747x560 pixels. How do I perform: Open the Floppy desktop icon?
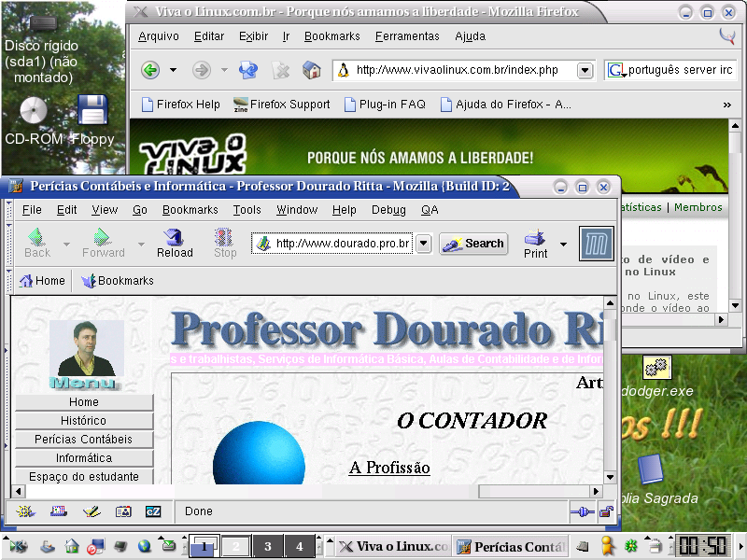92,110
